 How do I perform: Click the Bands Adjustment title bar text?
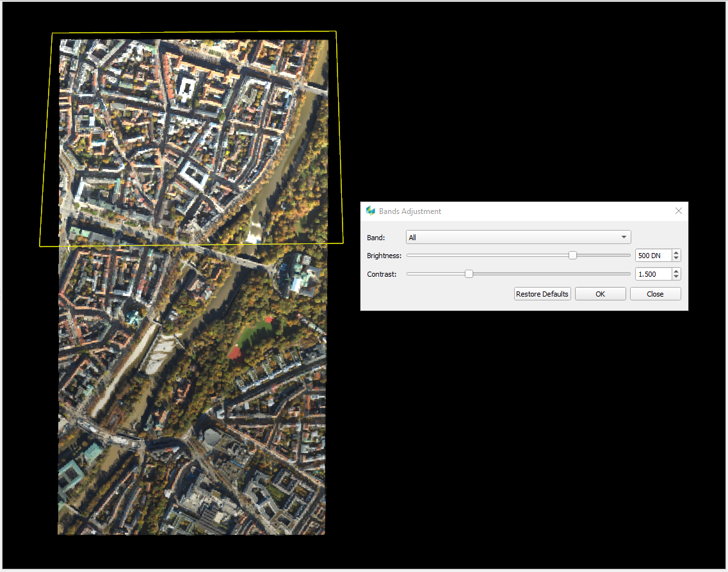(x=410, y=211)
